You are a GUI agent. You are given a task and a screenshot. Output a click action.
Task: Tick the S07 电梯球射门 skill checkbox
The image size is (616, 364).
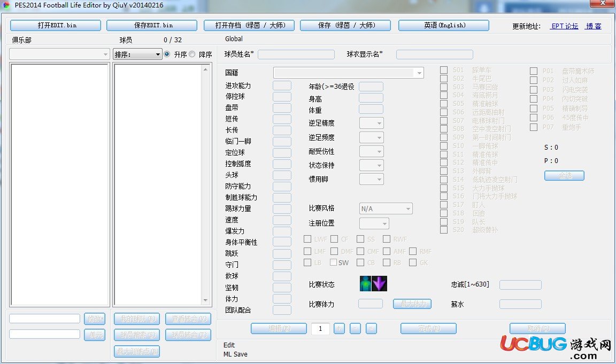click(444, 121)
